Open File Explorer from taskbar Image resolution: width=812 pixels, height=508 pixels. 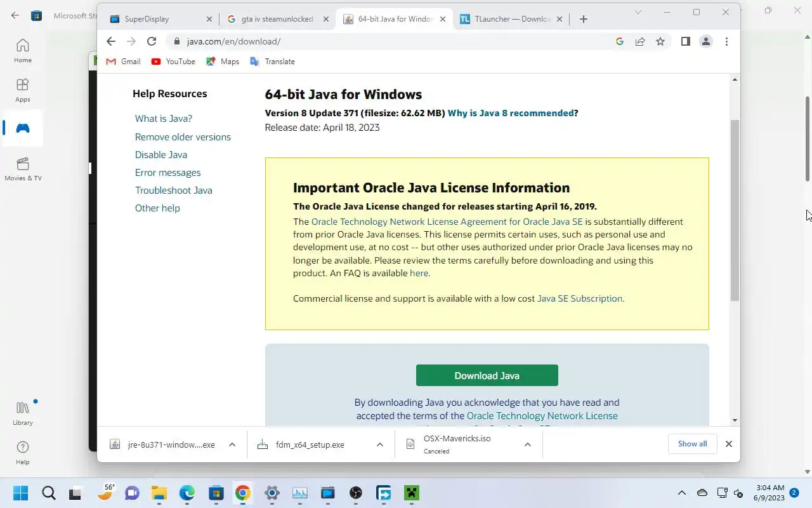(x=159, y=493)
